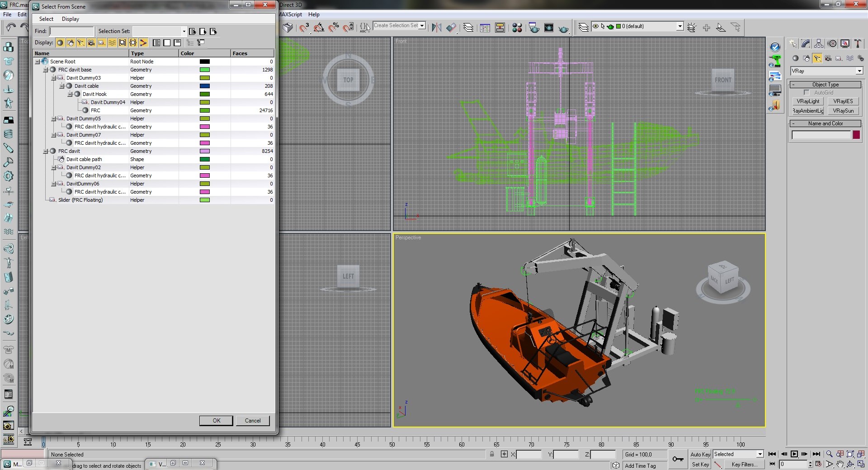
Task: Click Cancel in Select From Scene dialog
Action: [x=253, y=421]
